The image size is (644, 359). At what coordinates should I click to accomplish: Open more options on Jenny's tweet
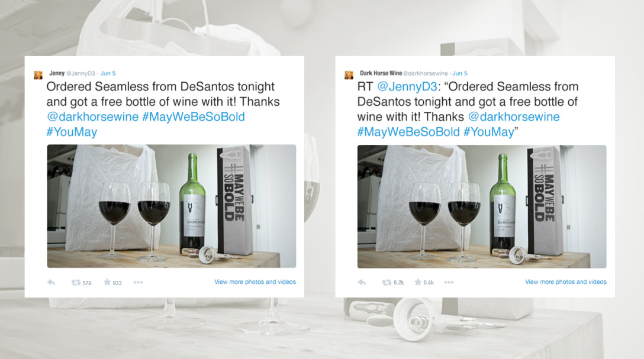[x=138, y=282]
